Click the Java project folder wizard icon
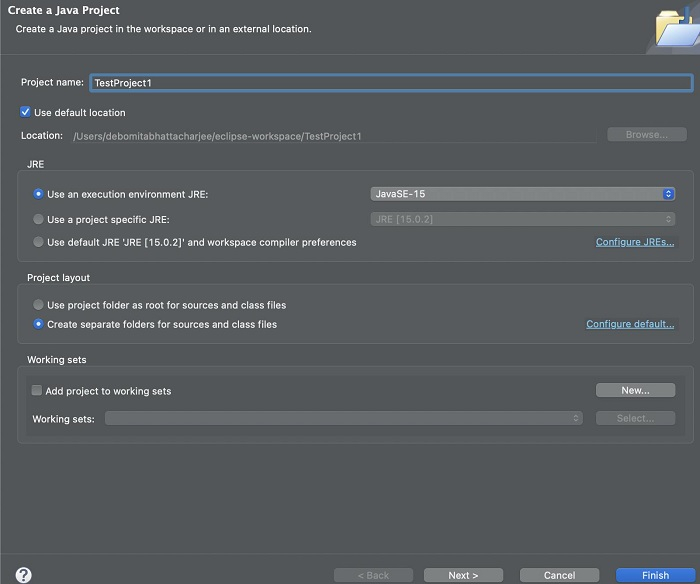The image size is (700, 584). tap(676, 28)
